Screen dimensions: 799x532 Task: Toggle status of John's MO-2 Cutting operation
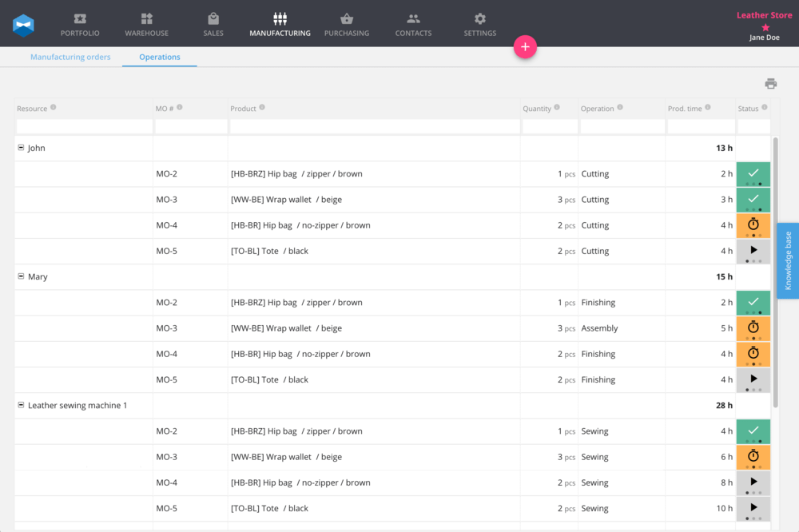[x=753, y=173]
